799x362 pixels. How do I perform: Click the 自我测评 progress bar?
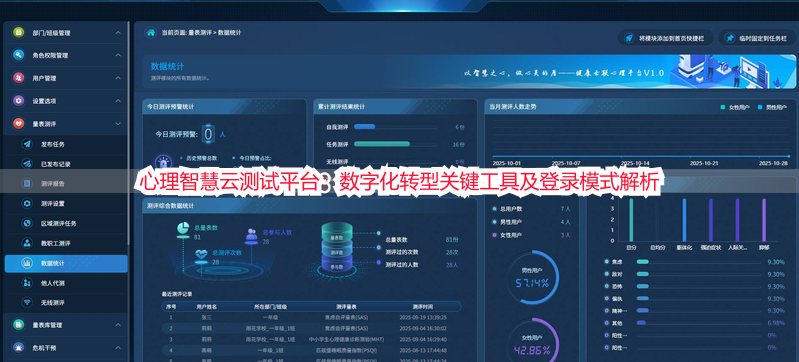click(x=395, y=126)
